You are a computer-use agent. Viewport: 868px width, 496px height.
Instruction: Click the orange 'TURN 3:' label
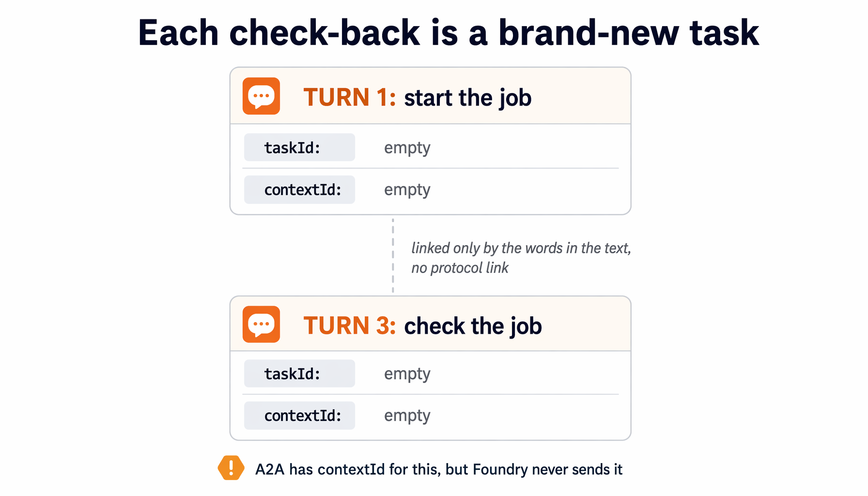[350, 325]
